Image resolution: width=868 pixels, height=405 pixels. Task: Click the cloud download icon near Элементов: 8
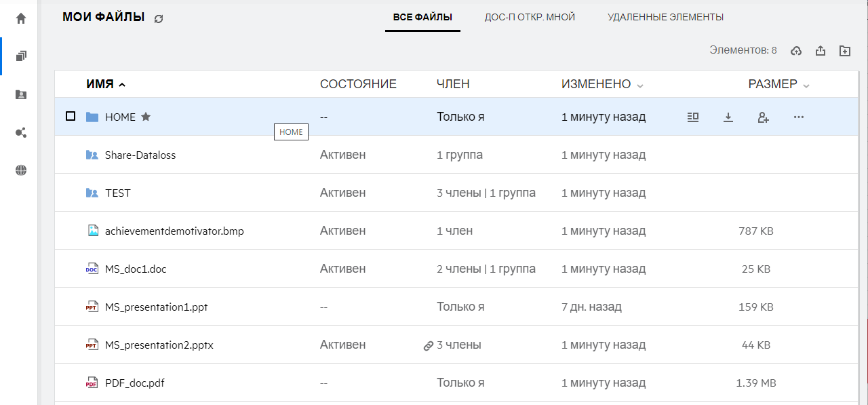(x=797, y=51)
